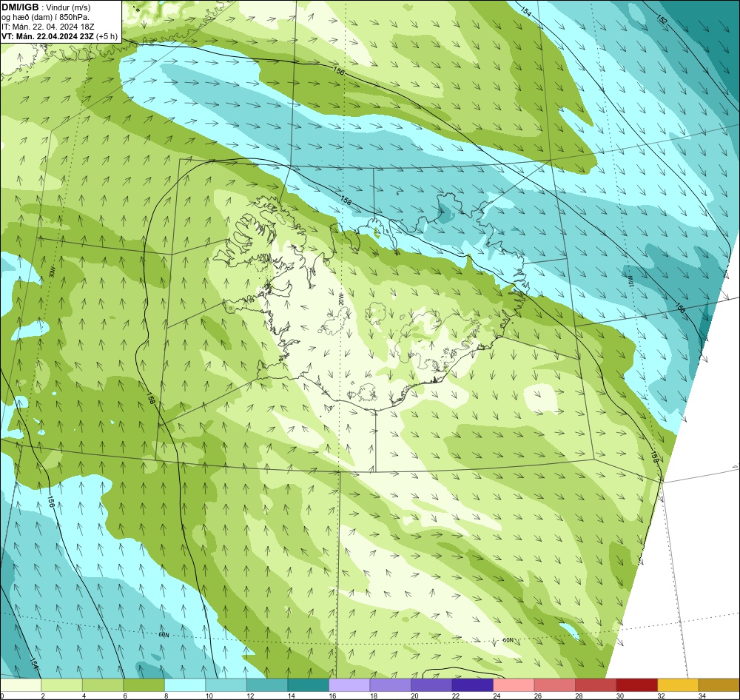Pick the 12–14 m/s teal legend swatch
740x700 pixels.
point(267,685)
